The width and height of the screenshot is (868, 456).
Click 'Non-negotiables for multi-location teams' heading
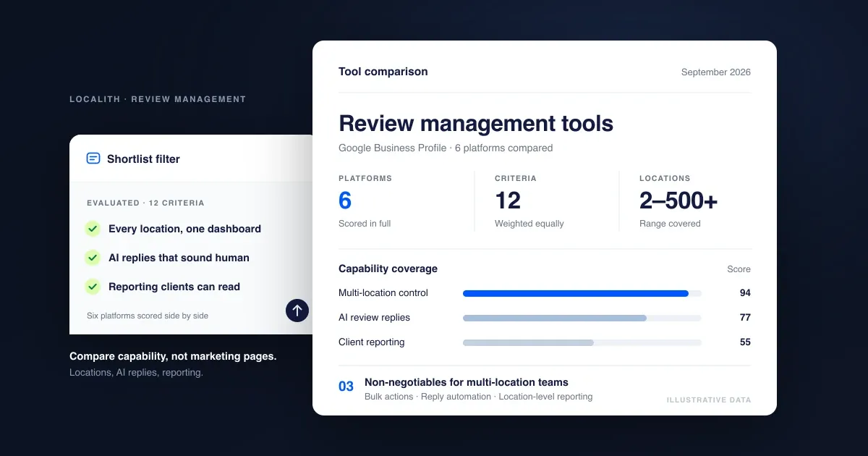tap(467, 382)
